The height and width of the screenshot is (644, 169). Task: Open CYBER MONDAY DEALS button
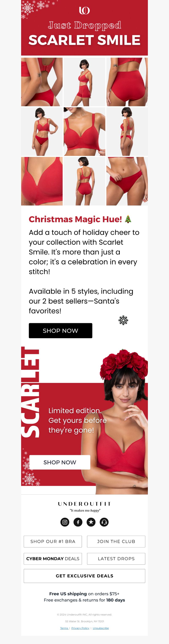53,558
